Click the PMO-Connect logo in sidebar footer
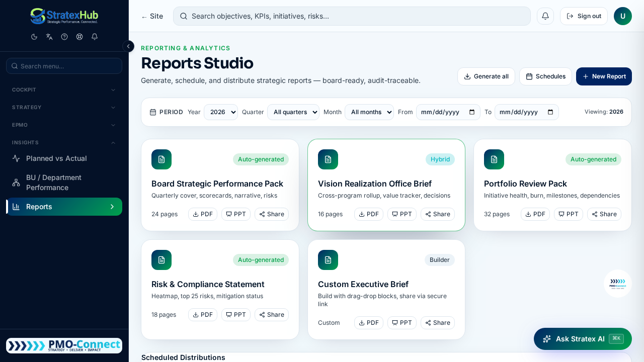The image size is (644, 362). [64, 345]
